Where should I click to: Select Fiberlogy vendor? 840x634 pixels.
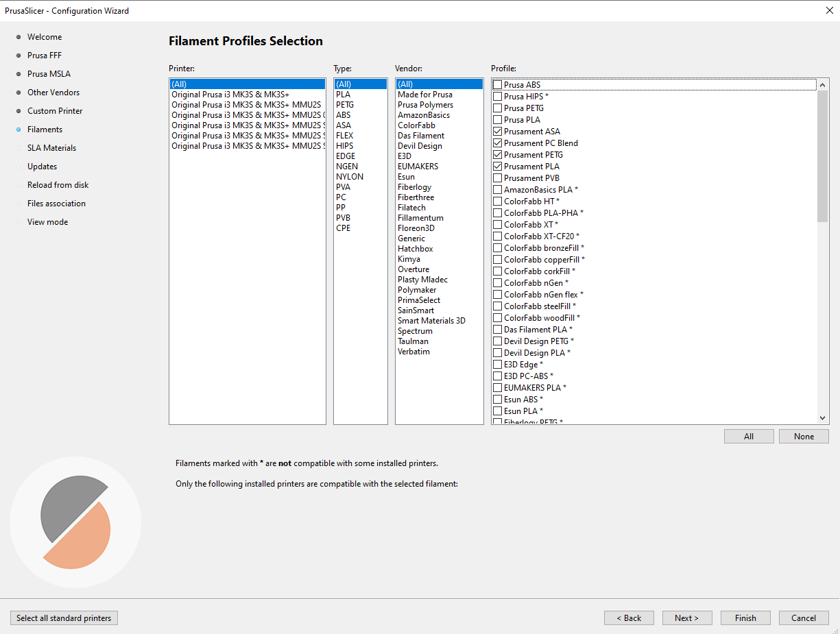(x=440, y=187)
